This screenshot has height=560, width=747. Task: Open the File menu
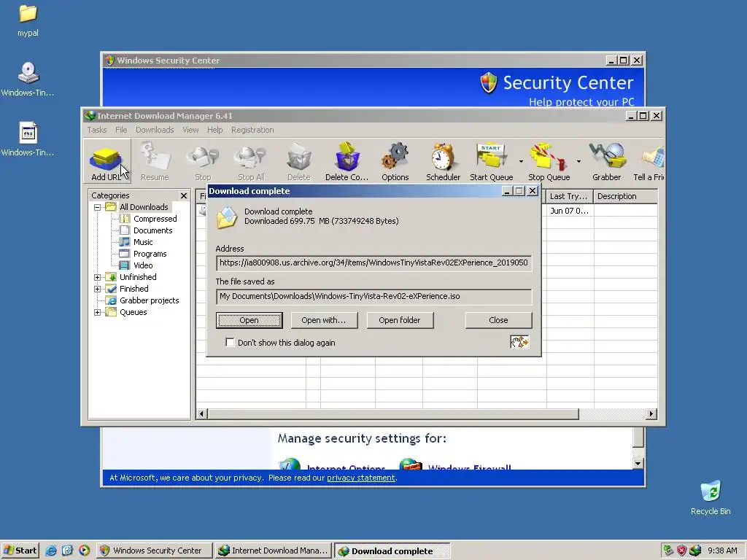point(121,130)
